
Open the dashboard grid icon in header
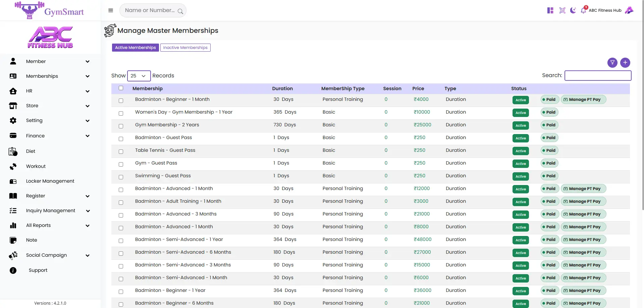point(550,10)
